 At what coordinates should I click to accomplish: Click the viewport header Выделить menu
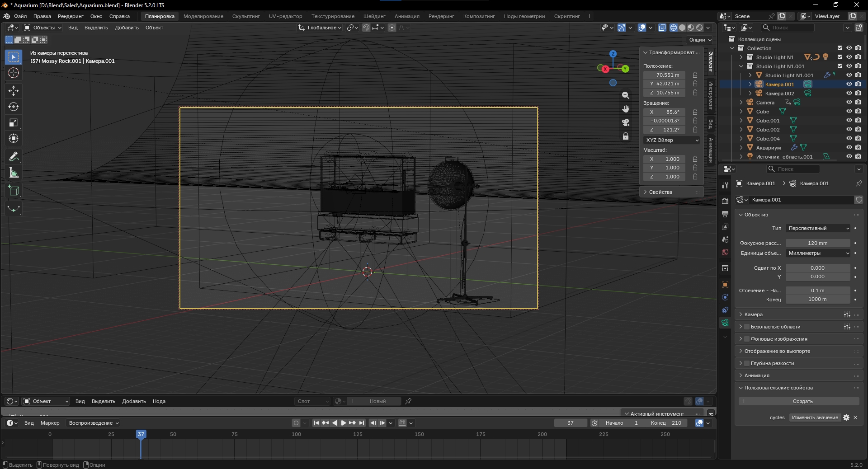[x=96, y=28]
